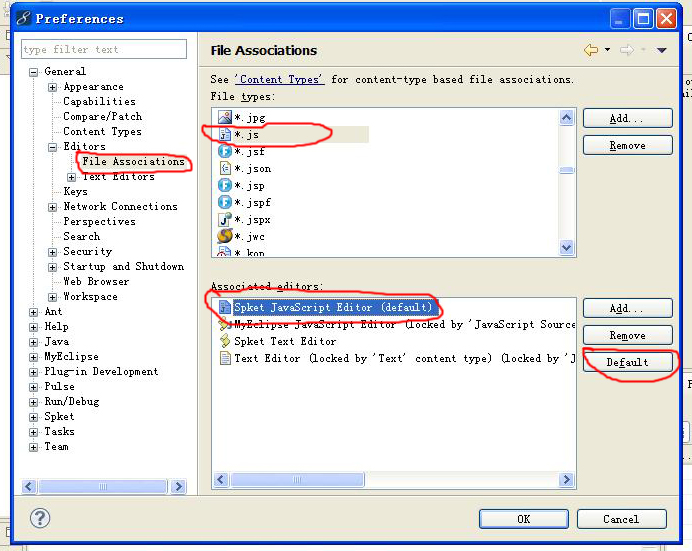Click Add button for associated editors
This screenshot has width=692, height=551.
(x=628, y=308)
